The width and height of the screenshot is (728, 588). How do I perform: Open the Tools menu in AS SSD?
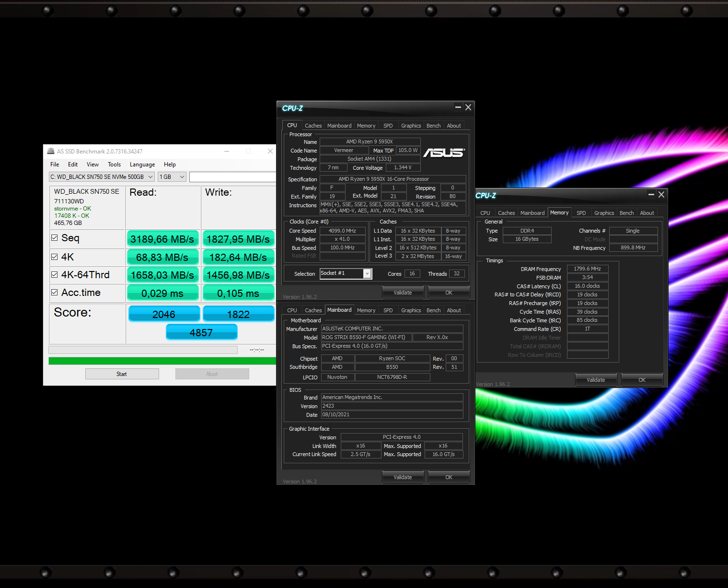114,165
